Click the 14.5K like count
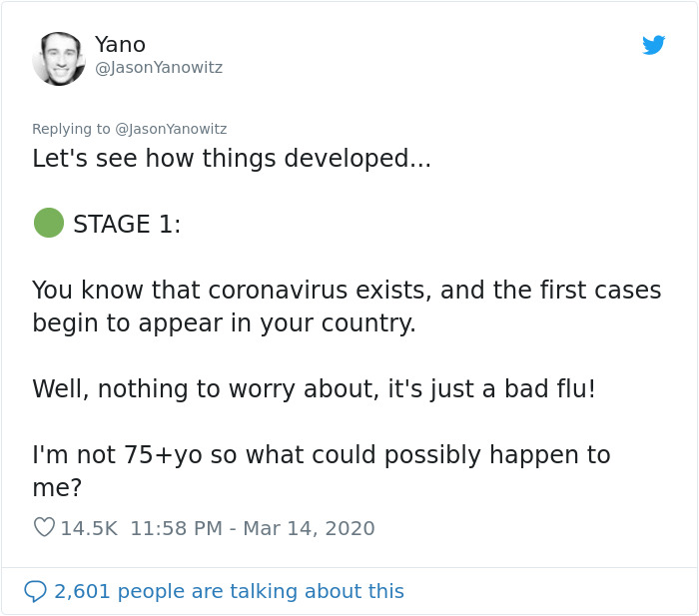 (x=89, y=528)
